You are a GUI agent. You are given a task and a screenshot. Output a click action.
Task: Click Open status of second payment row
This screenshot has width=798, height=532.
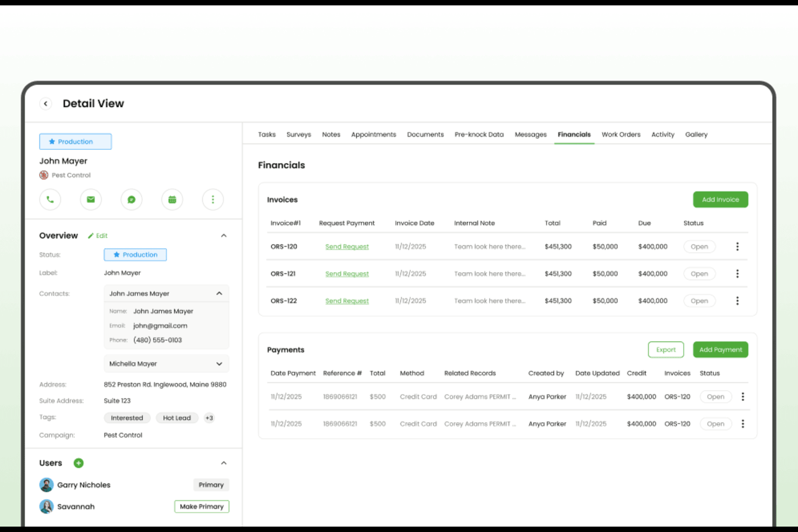pos(716,424)
